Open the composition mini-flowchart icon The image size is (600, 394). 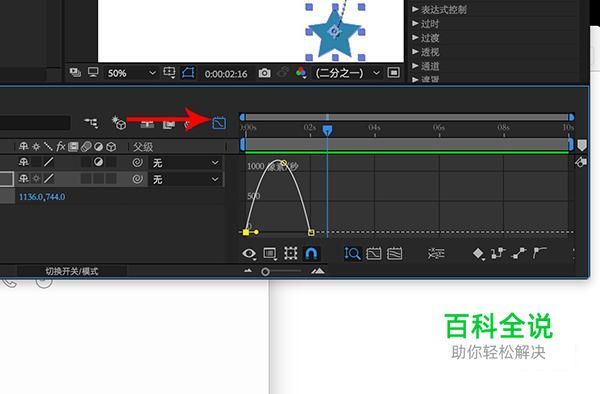[91, 122]
